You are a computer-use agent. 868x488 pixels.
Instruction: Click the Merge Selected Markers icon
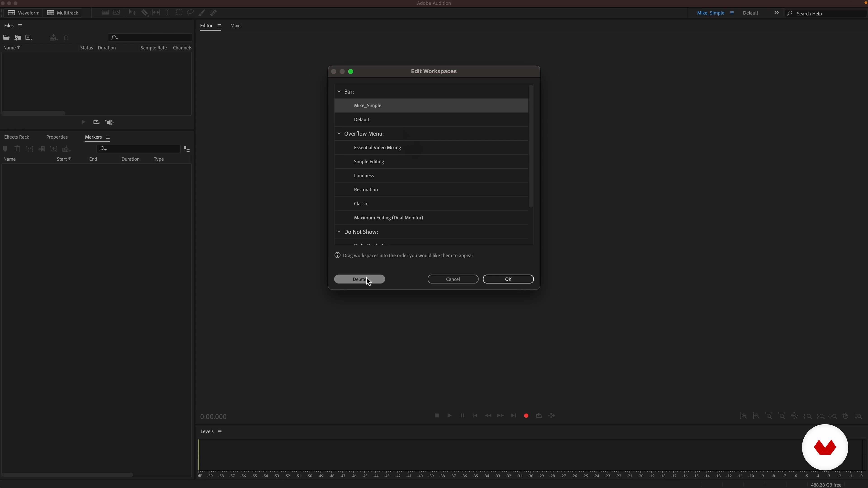click(30, 149)
